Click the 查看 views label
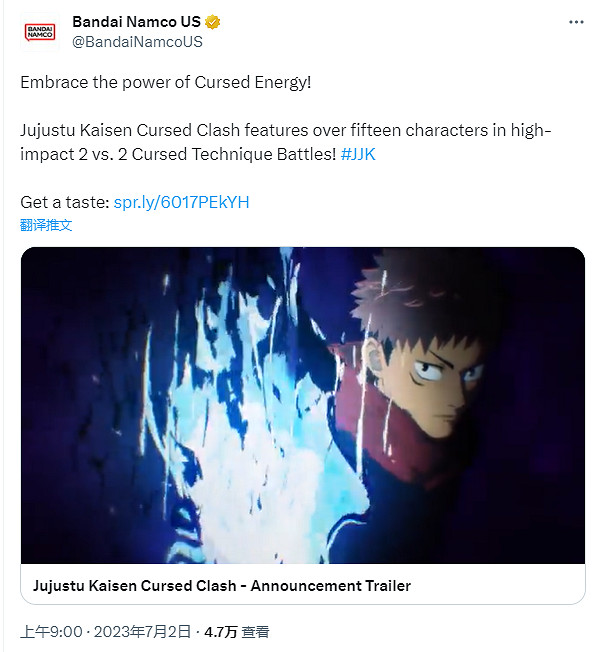This screenshot has height=652, width=602. click(x=256, y=632)
